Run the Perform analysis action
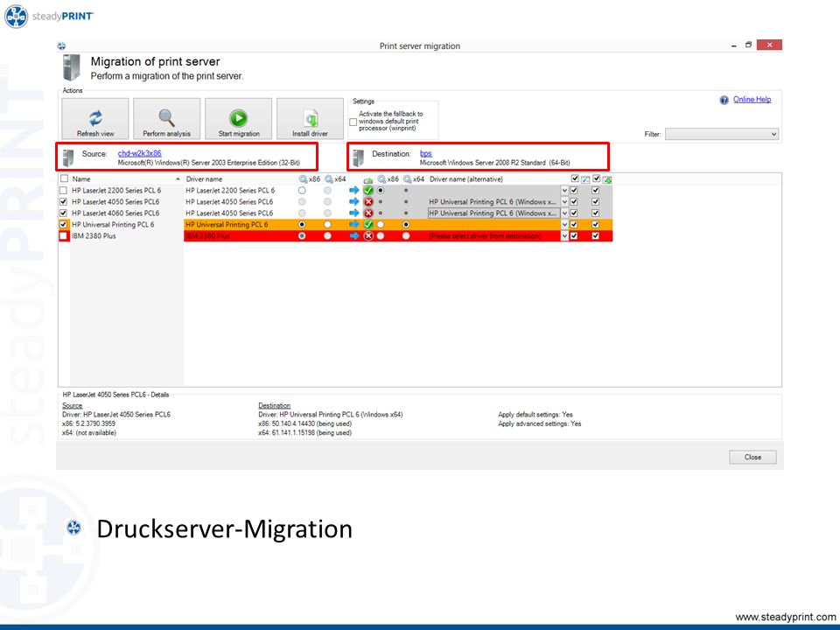Image resolution: width=840 pixels, height=630 pixels. [166, 119]
